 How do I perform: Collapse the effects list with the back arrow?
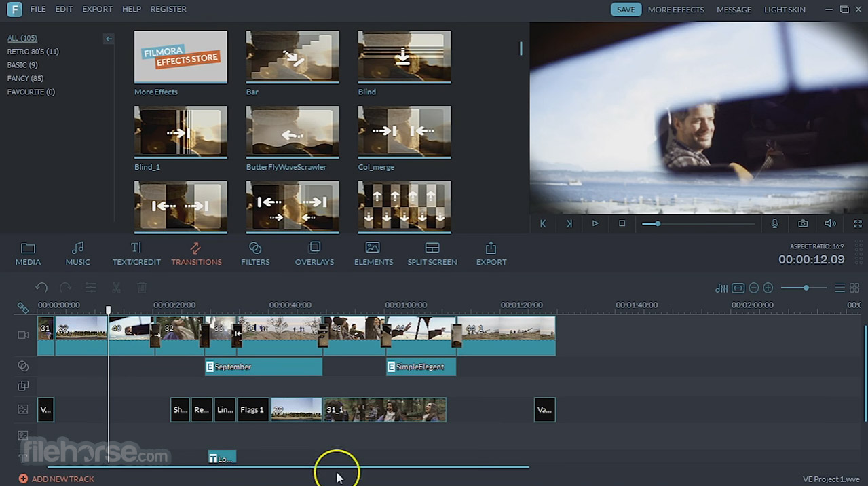(x=109, y=39)
